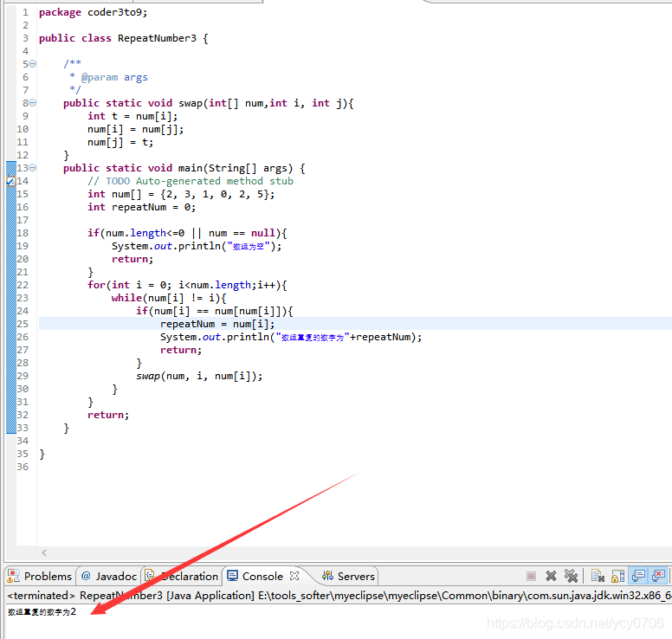Click 'int repeatNum = 0;' on line 16
This screenshot has height=639, width=672.
pyautogui.click(x=141, y=207)
